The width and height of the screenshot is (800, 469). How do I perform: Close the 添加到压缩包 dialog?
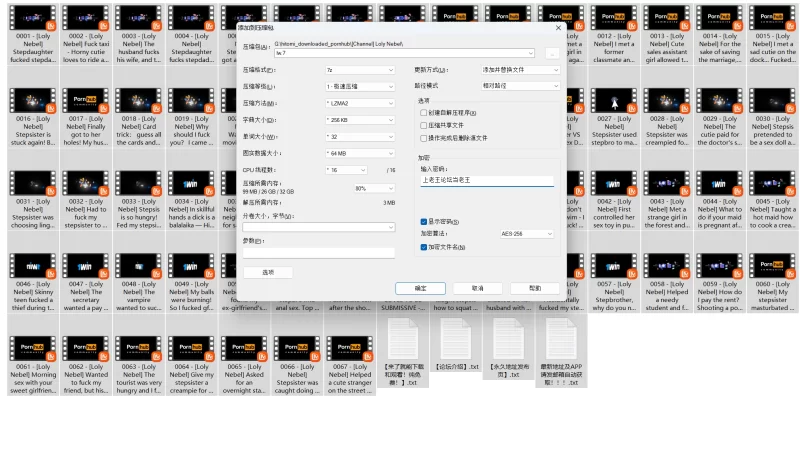pyautogui.click(x=558, y=28)
